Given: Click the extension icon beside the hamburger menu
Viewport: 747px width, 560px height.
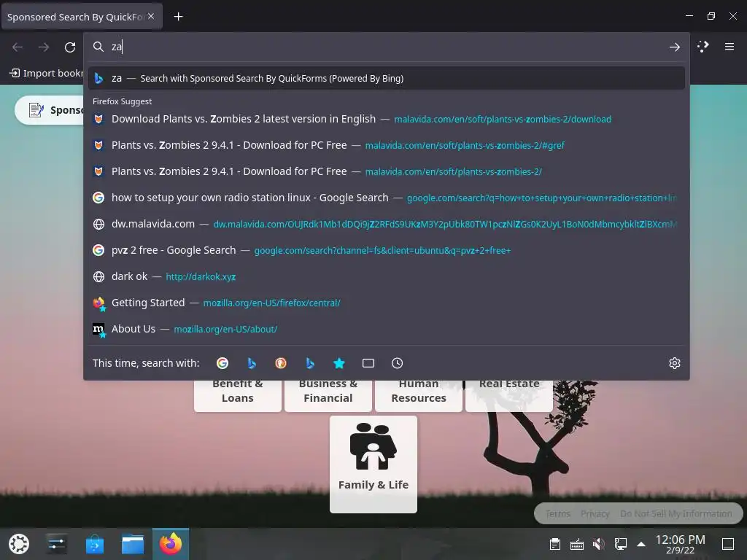Looking at the screenshot, I should (703, 47).
